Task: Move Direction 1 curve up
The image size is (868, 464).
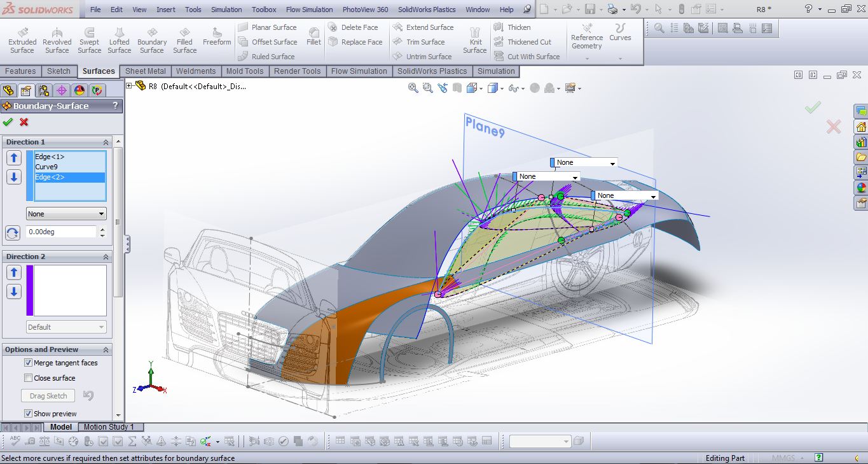Action: coord(14,158)
